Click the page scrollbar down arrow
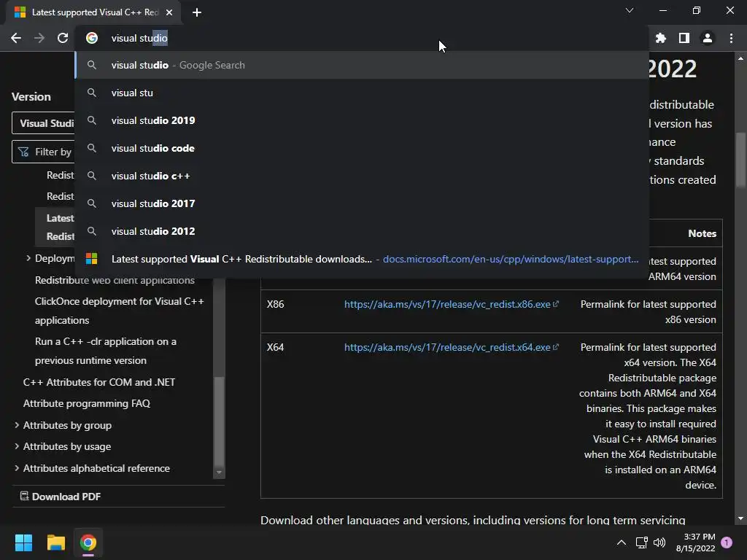The height and width of the screenshot is (560, 747). coord(740,518)
